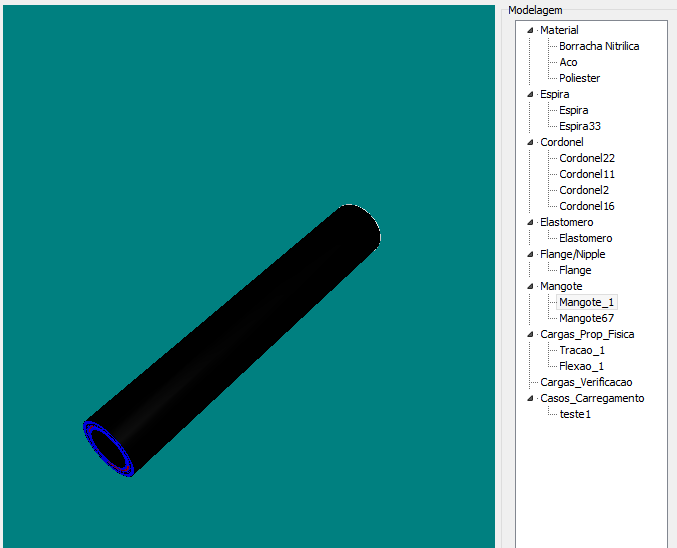This screenshot has width=677, height=548.
Task: Select the Flange/Nipple category label
Action: (573, 254)
